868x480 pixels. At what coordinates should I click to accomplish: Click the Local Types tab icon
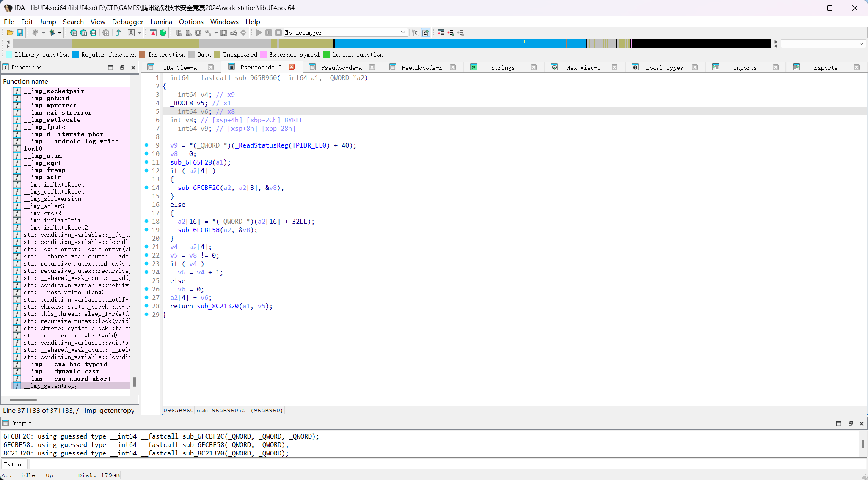point(635,67)
